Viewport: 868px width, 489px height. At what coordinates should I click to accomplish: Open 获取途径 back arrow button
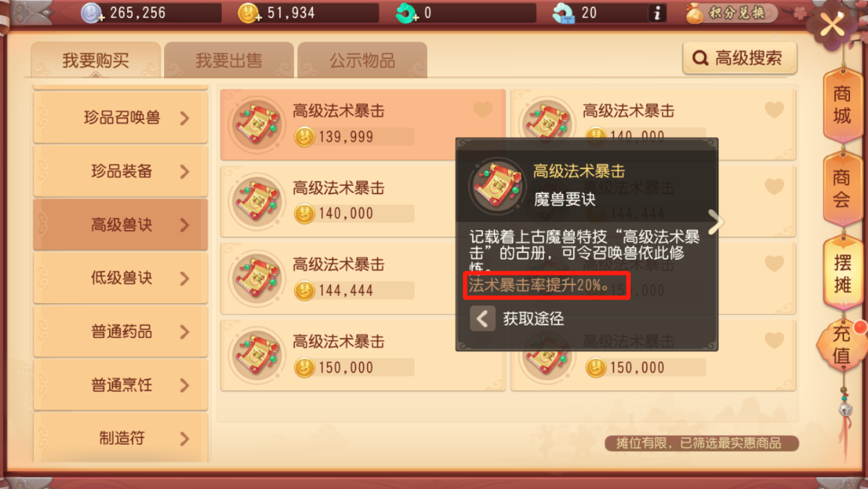pos(483,318)
